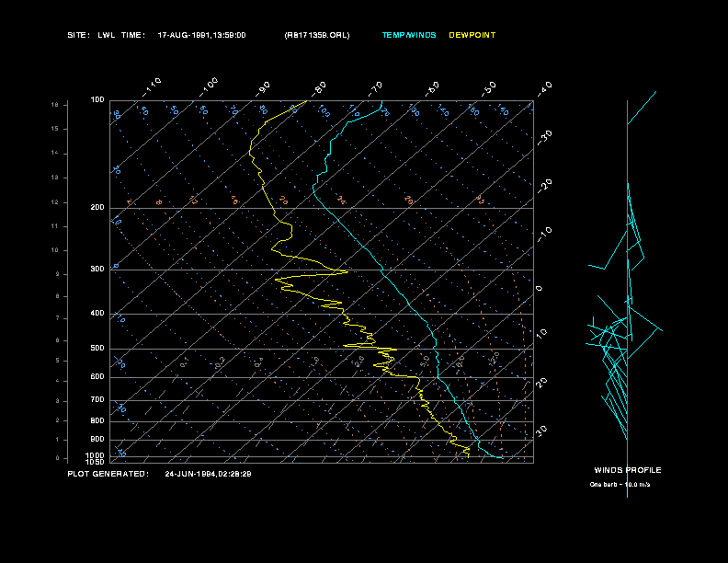Viewport: 728px width, 563px height.
Task: Click the 'One barb = 10.0 m/s' note
Action: [620, 485]
